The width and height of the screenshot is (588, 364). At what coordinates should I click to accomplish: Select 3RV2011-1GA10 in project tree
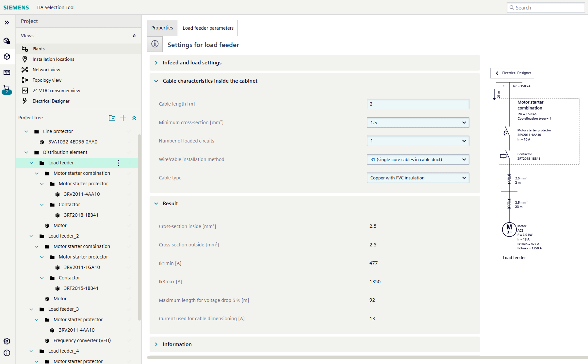(82, 267)
